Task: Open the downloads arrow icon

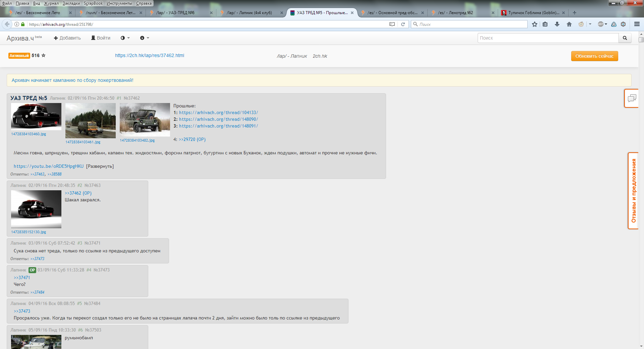Action: (557, 24)
